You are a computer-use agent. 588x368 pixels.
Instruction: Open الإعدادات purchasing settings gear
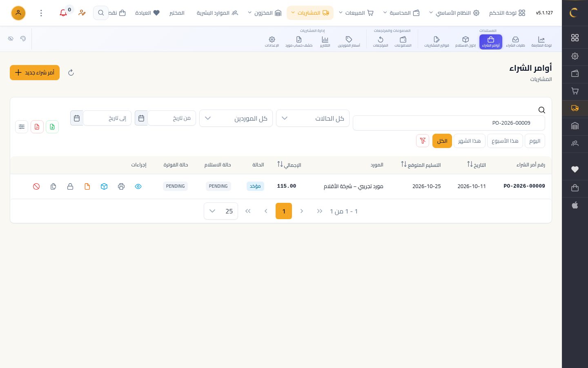click(x=272, y=42)
